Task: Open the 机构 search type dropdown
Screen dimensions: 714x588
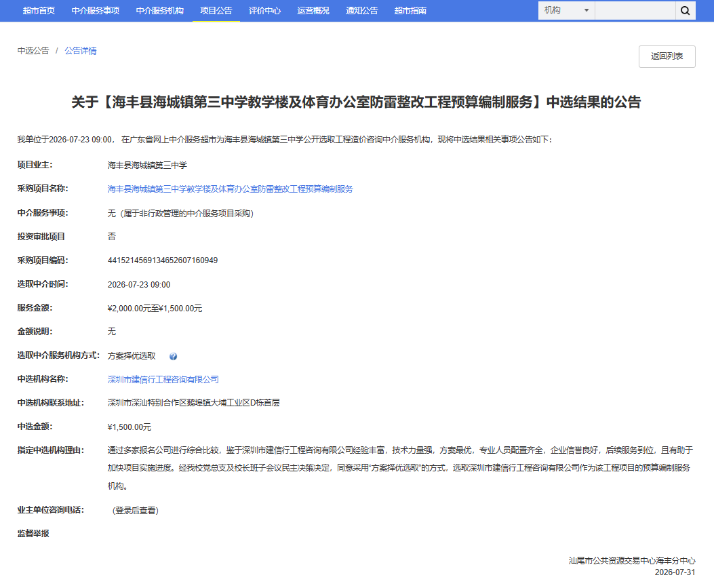Action: [566, 10]
